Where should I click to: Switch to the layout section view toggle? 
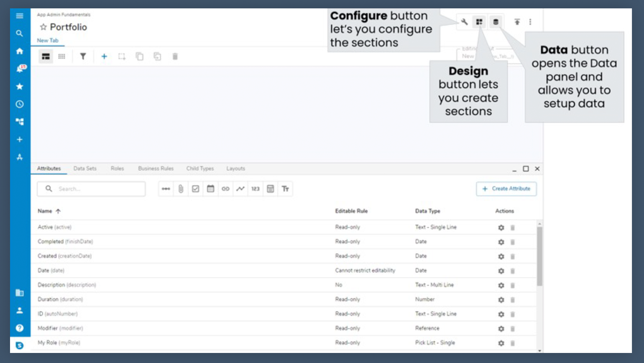pyautogui.click(x=46, y=56)
